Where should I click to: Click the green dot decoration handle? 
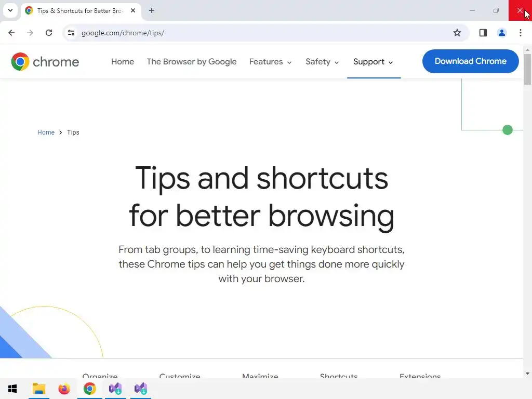coord(507,130)
